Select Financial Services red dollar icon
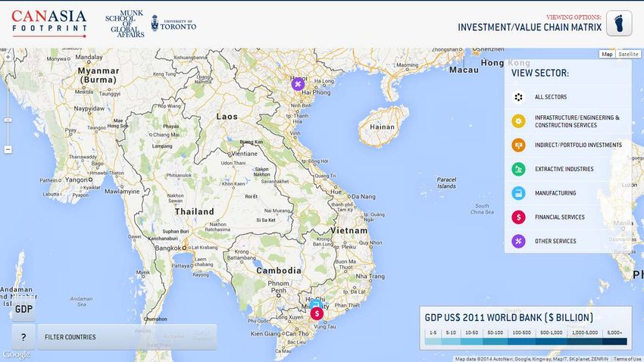Viewport: 644px width, 362px height. pyautogui.click(x=518, y=217)
